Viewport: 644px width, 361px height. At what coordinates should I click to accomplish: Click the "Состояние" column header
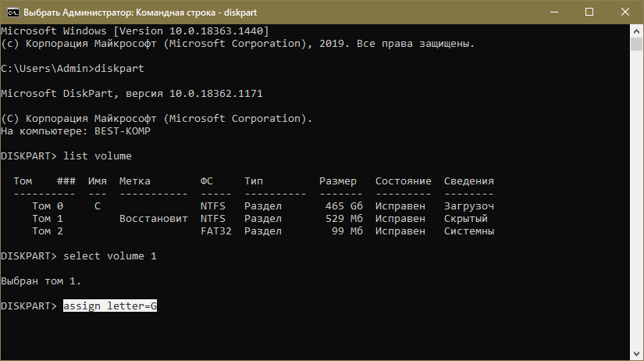coord(403,181)
